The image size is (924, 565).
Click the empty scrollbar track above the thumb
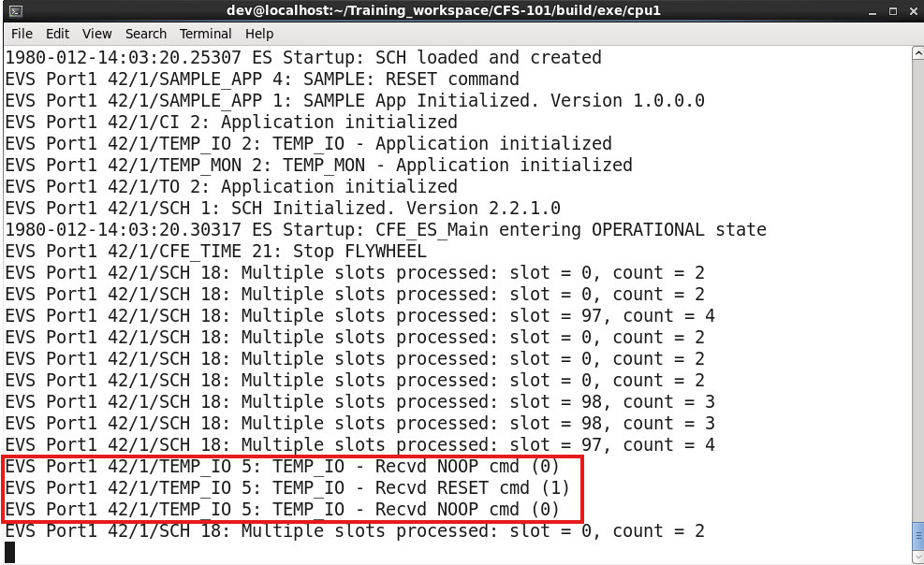(917, 281)
